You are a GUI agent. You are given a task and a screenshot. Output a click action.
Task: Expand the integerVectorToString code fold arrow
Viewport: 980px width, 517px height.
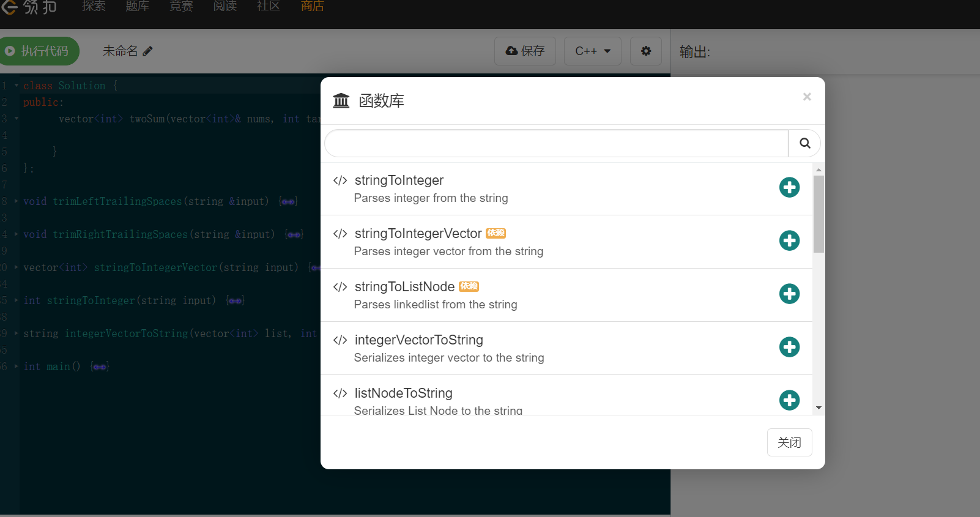[17, 333]
